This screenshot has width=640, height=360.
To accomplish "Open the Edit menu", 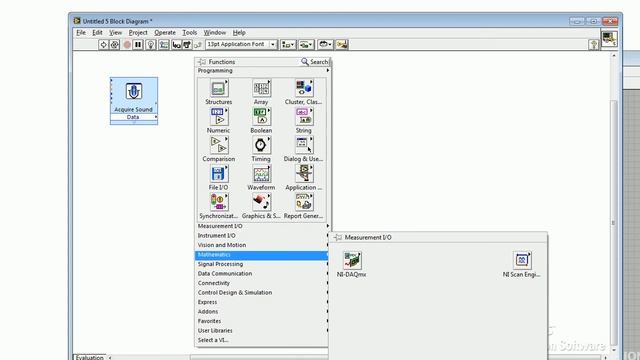I will pos(97,32).
